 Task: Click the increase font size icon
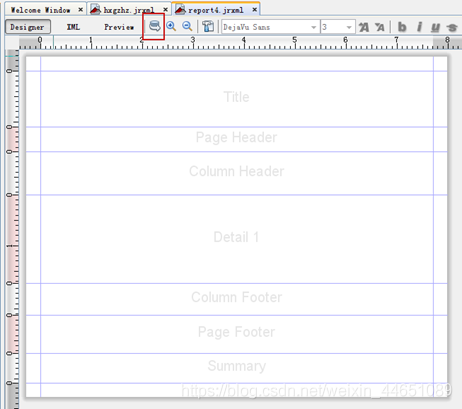coord(364,27)
